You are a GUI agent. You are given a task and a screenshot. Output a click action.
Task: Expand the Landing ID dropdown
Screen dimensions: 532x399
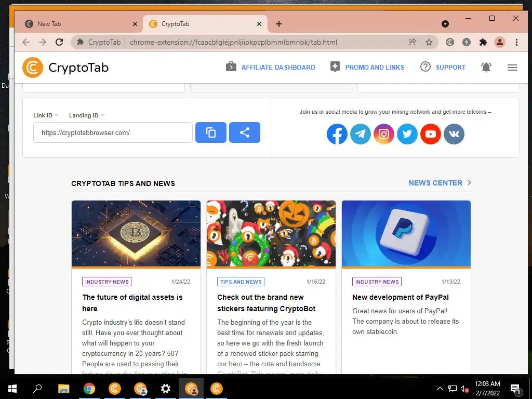[x=87, y=115]
